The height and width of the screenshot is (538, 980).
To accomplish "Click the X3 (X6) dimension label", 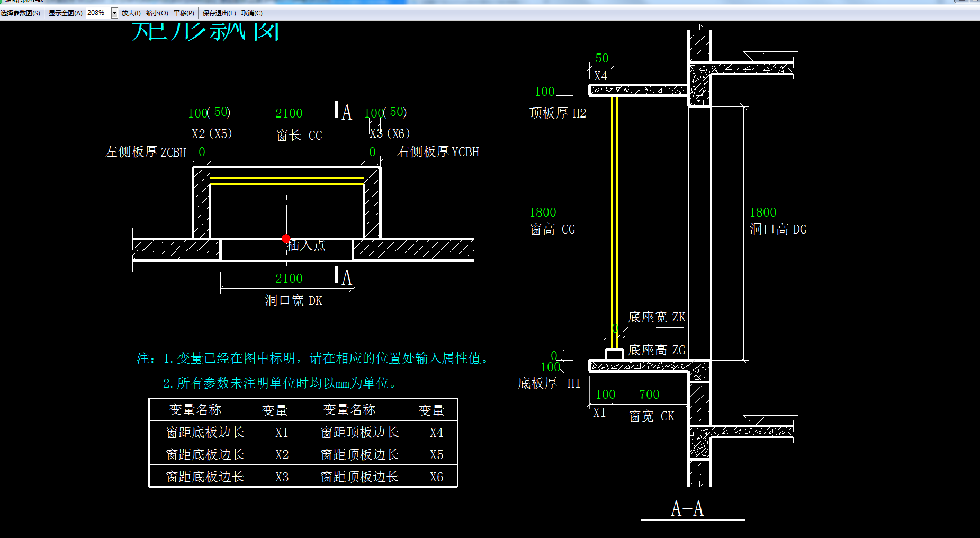I will coord(390,133).
